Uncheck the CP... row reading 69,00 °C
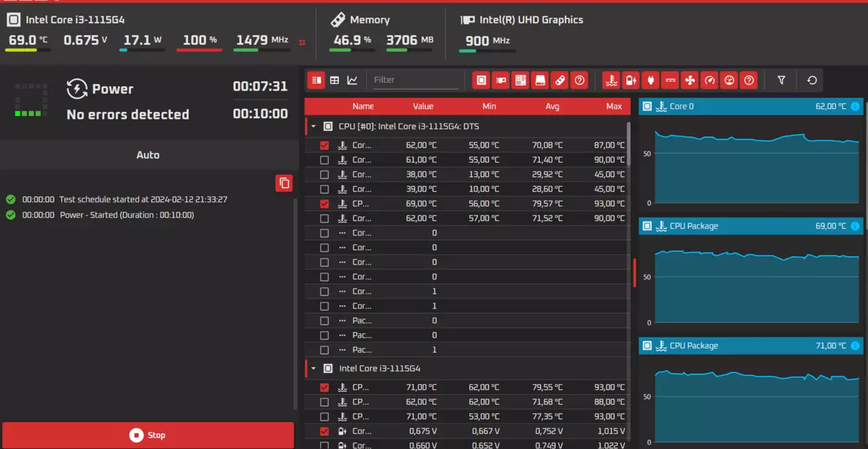 (324, 203)
